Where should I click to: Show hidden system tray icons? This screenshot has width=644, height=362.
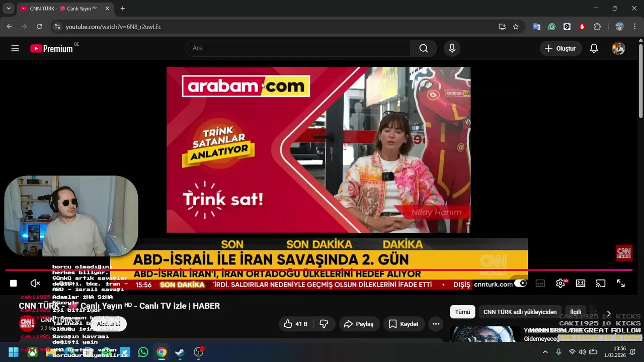pyautogui.click(x=545, y=352)
